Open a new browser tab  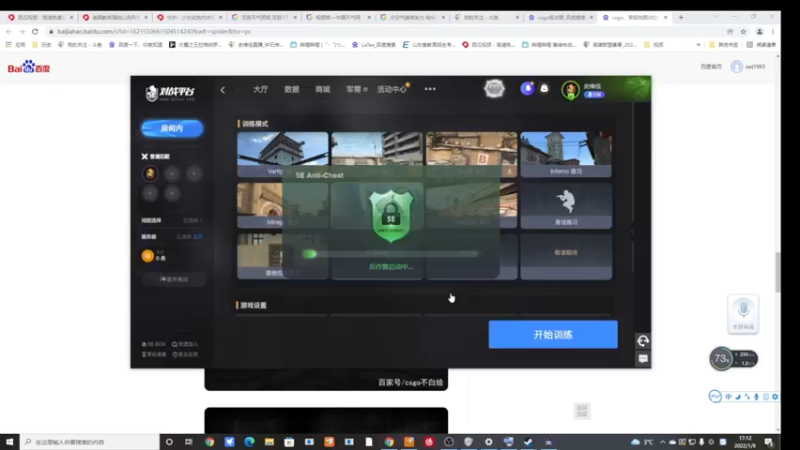(681, 17)
